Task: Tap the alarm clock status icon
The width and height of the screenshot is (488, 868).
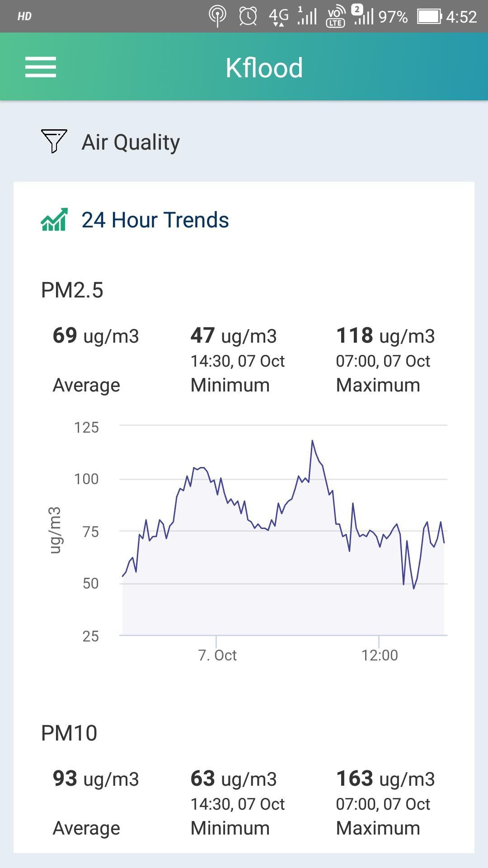Action: point(248,17)
